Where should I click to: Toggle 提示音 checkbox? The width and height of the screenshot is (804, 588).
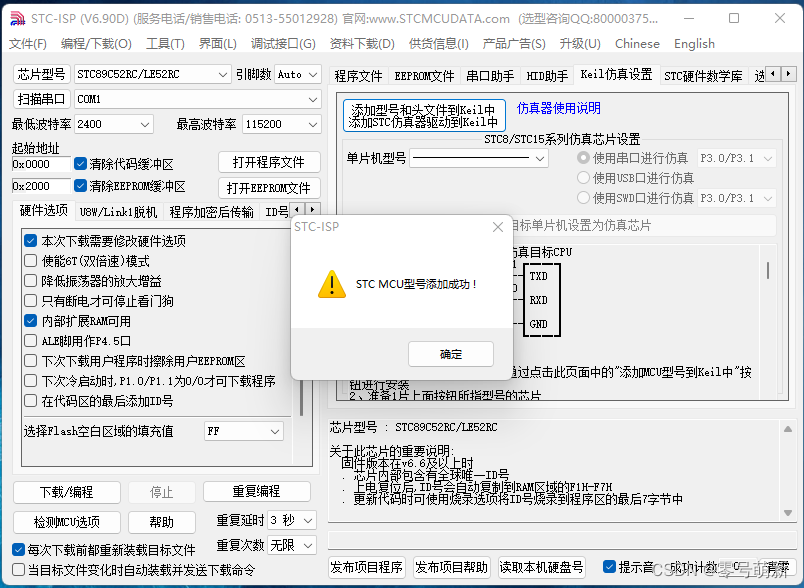pyautogui.click(x=609, y=566)
